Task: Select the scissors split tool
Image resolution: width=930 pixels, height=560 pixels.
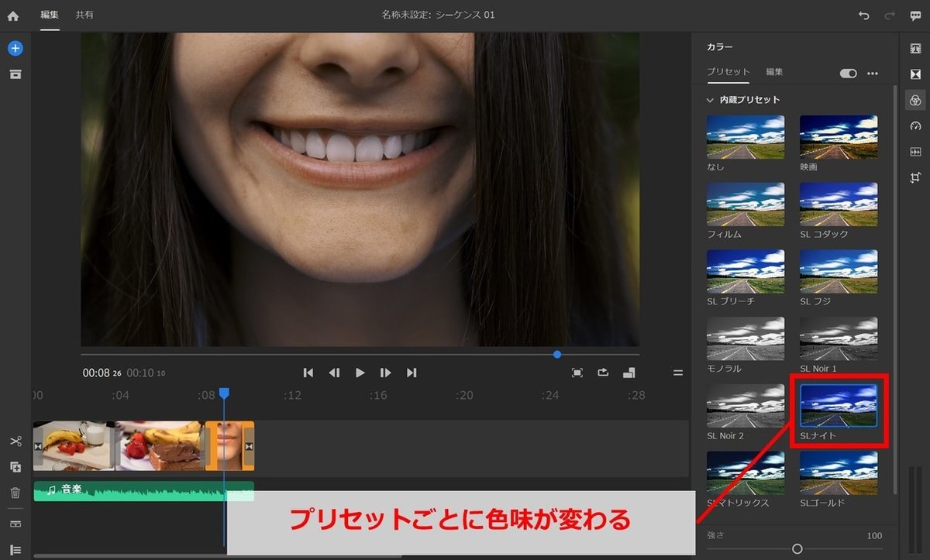Action: [15, 441]
